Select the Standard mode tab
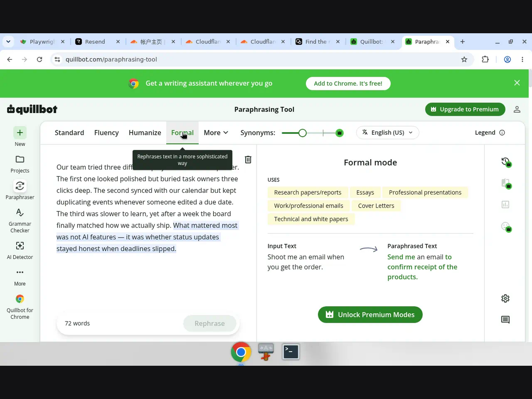Image resolution: width=532 pixels, height=399 pixels. [69, 133]
